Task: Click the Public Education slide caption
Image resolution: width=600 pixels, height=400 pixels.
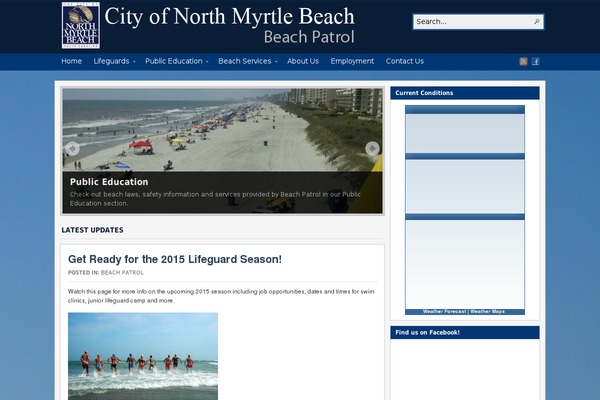Action: coord(109,182)
